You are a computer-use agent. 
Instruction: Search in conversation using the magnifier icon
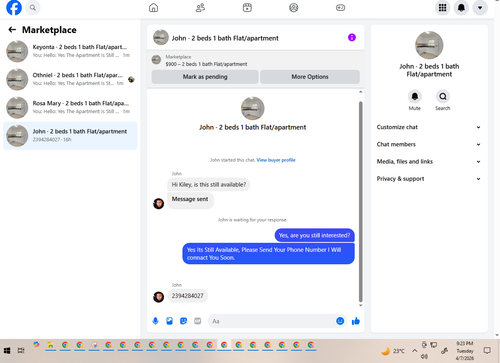pos(443,96)
